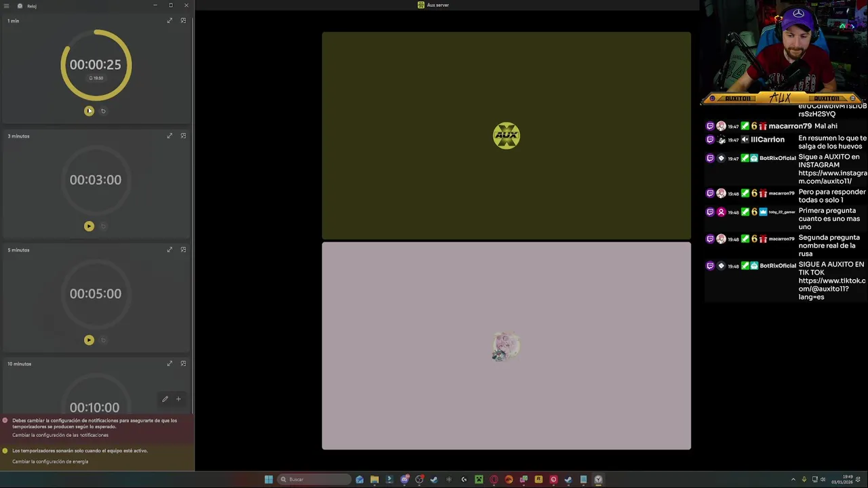This screenshot has height=488, width=868.
Task: Open Opera GX from the taskbar
Action: [494, 479]
